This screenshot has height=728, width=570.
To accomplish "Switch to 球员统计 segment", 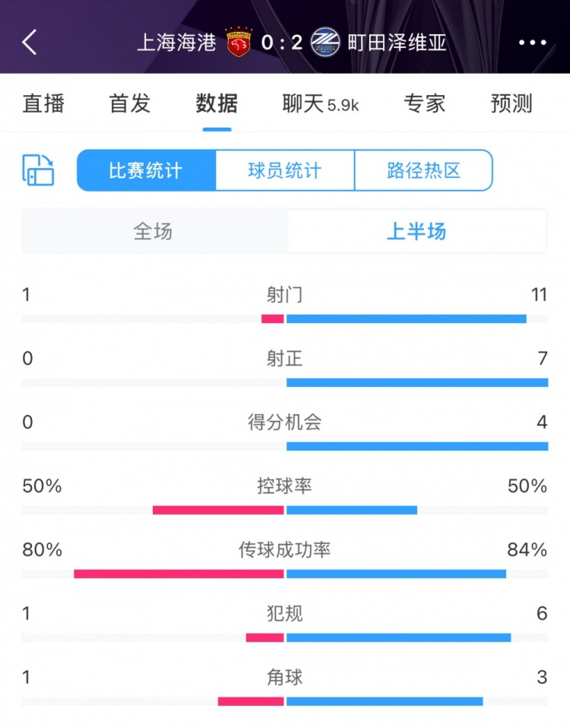I will [x=285, y=170].
